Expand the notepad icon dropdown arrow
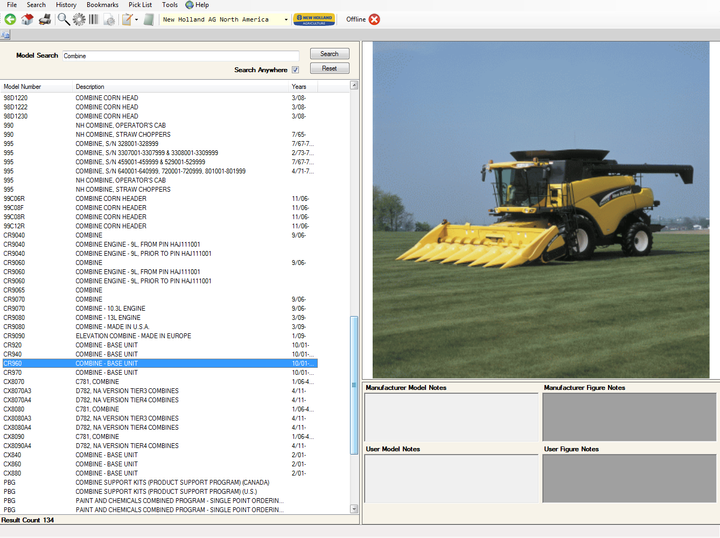 click(136, 20)
